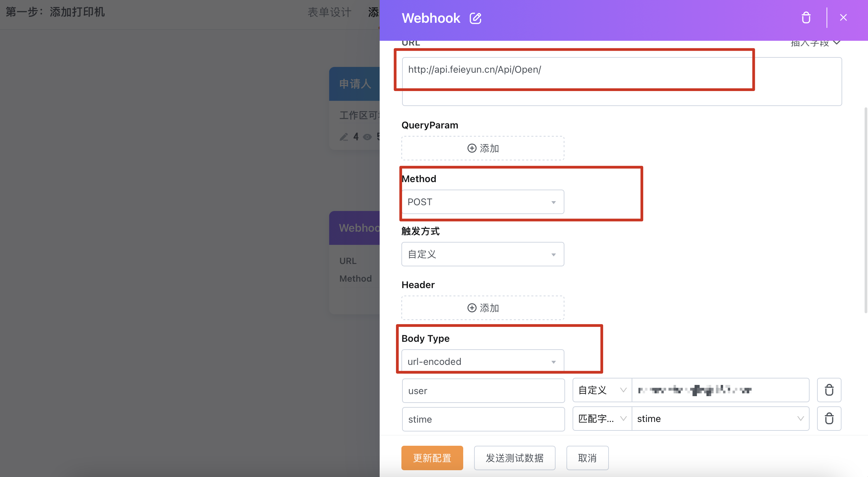The image size is (868, 477).
Task: Click 发送测试数据 to send test data
Action: point(514,458)
